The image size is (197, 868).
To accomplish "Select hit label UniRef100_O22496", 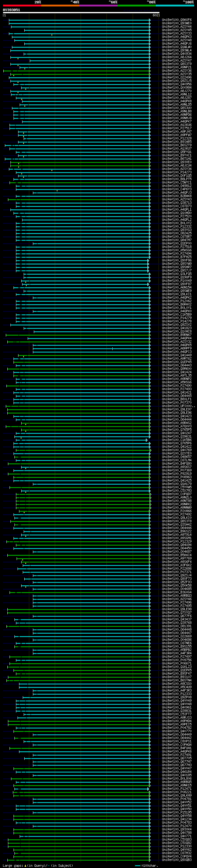I will [176, 78].
